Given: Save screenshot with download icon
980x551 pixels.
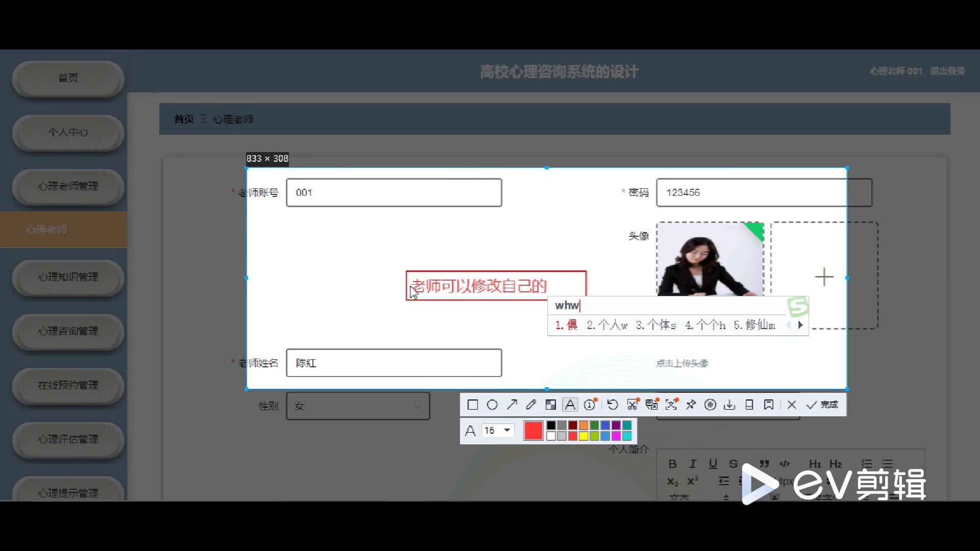Looking at the screenshot, I should pyautogui.click(x=730, y=405).
